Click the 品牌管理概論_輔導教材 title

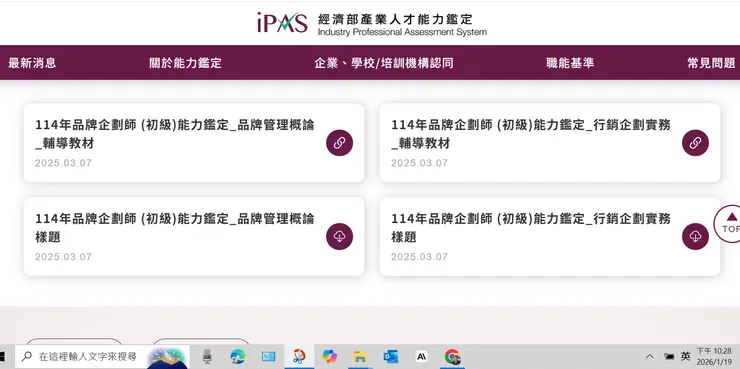(175, 134)
